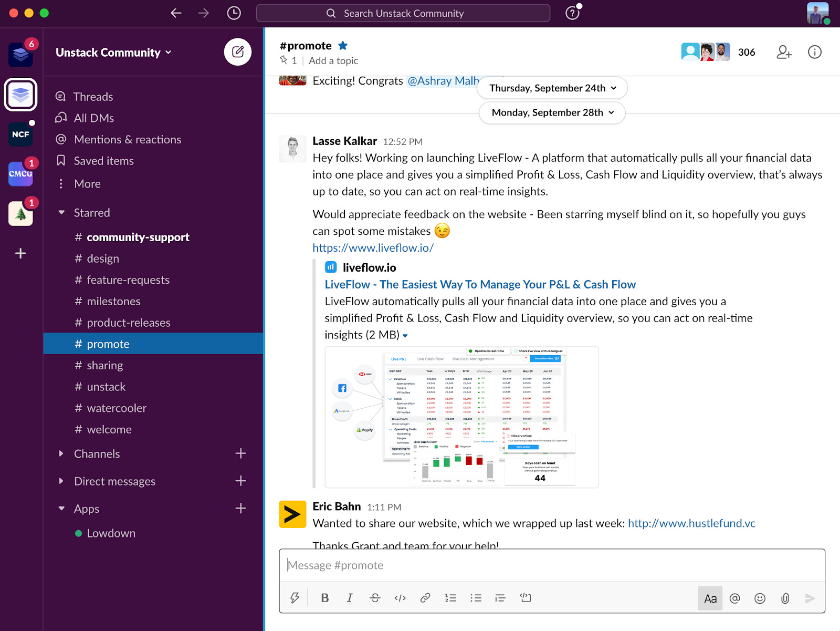Viewport: 840px width, 631px height.
Task: Mention someone using the @ icon
Action: point(735,598)
